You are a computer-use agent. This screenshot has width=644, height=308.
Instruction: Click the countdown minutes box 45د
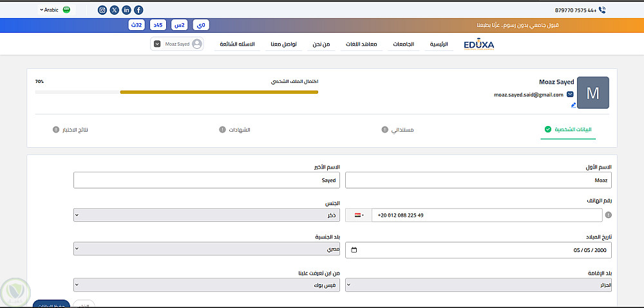pyautogui.click(x=158, y=25)
